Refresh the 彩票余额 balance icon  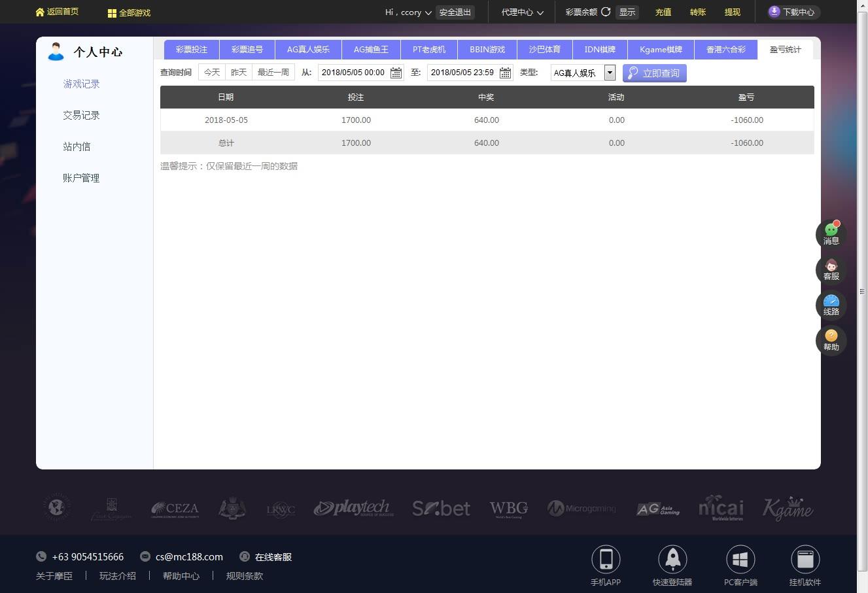click(606, 12)
